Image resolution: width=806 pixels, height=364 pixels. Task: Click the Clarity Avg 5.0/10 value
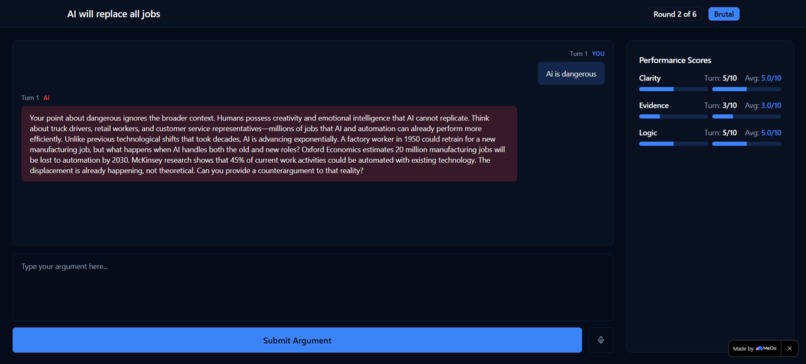[763, 78]
